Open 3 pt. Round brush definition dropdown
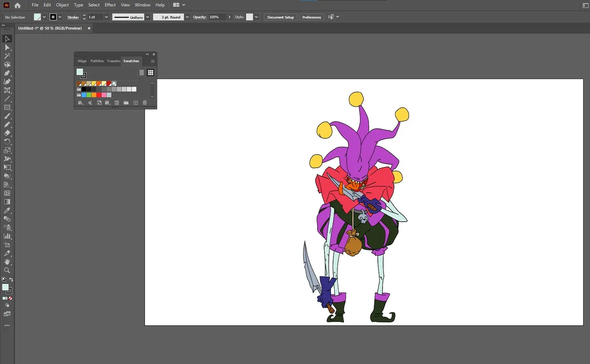This screenshot has width=590, height=364. [x=187, y=17]
